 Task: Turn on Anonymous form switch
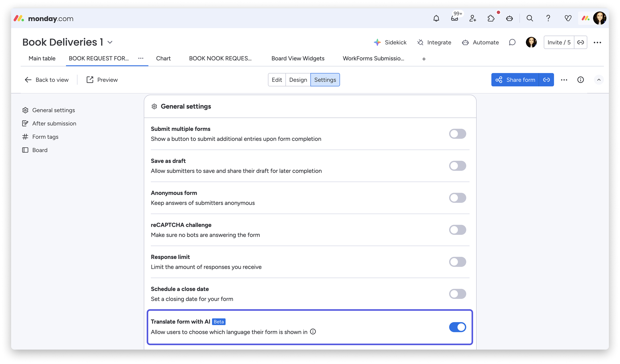tap(458, 198)
